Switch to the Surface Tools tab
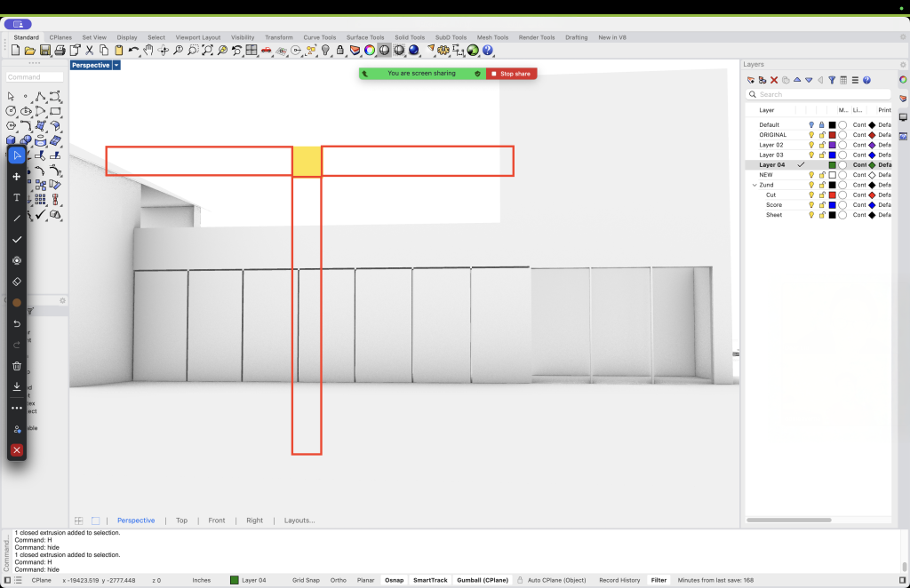 coord(365,37)
